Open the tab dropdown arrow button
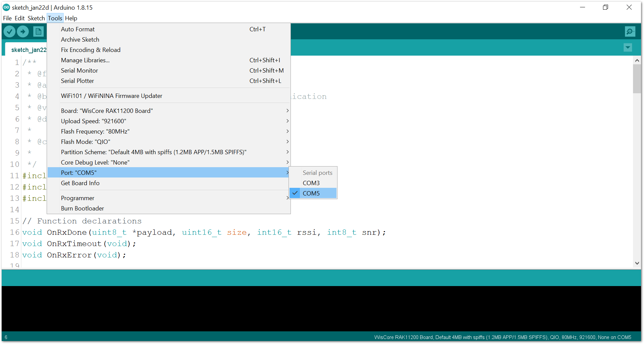 [628, 48]
